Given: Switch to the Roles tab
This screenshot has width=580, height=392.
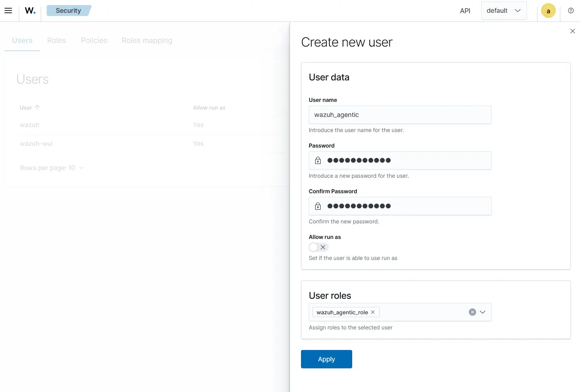Looking at the screenshot, I should (x=56, y=40).
